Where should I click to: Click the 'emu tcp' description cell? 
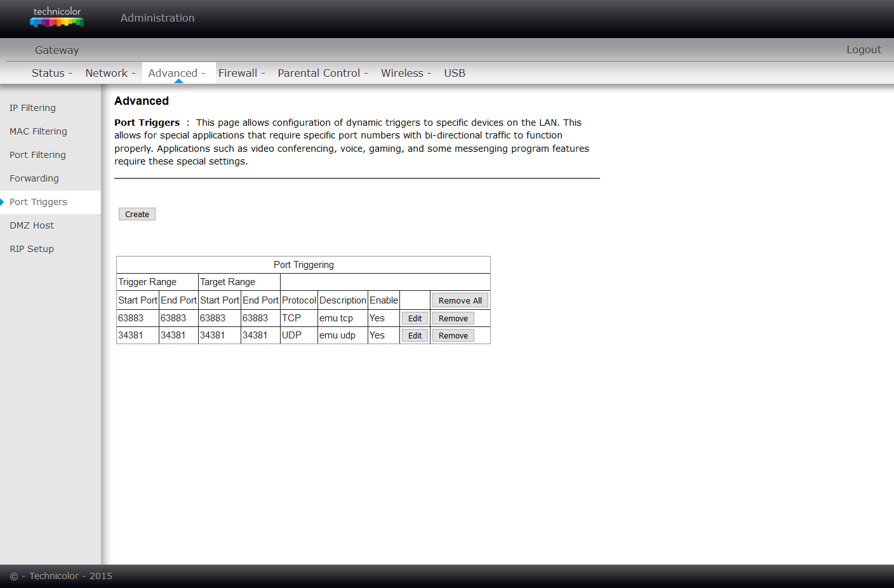[343, 318]
